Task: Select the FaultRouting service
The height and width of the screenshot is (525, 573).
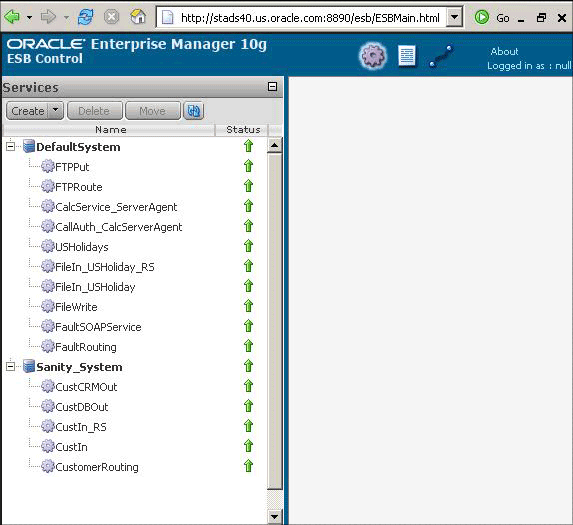Action: 86,347
